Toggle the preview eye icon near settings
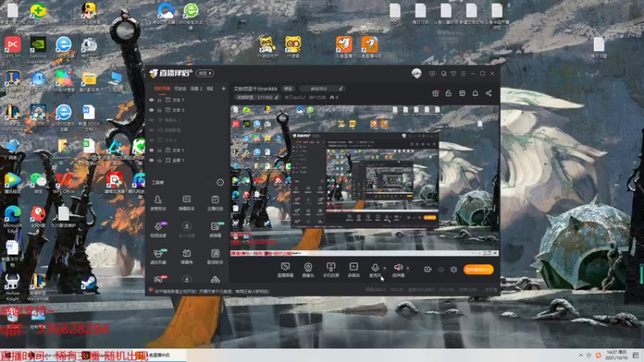Viewport: 644px width, 362px height. click(440, 269)
